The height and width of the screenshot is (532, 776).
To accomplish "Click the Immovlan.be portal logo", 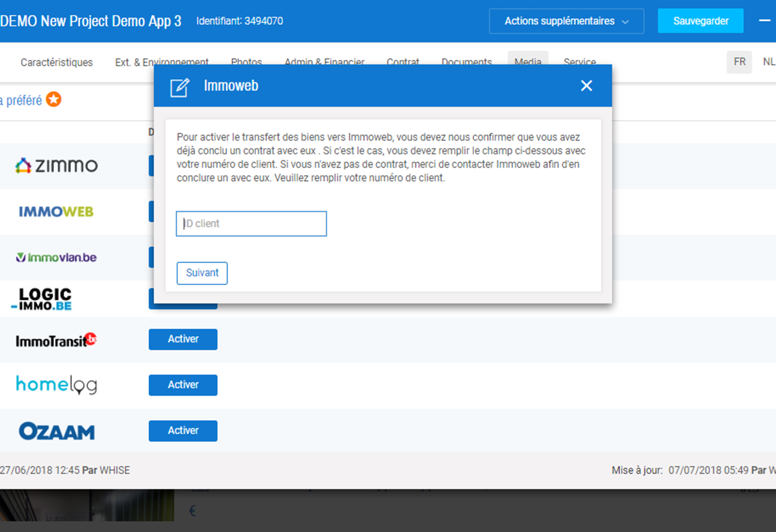I will [56, 257].
